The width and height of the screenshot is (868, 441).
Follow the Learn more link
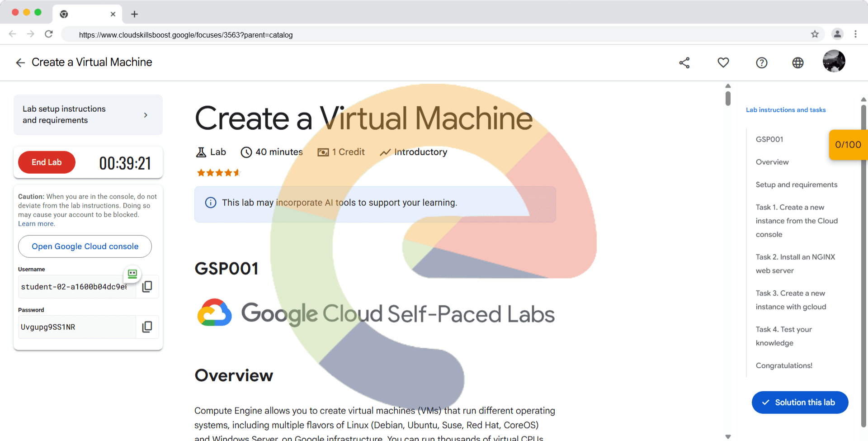tap(36, 224)
